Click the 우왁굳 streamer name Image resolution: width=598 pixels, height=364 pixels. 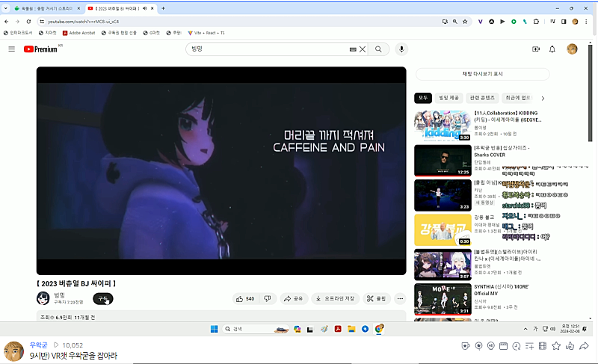click(x=39, y=345)
